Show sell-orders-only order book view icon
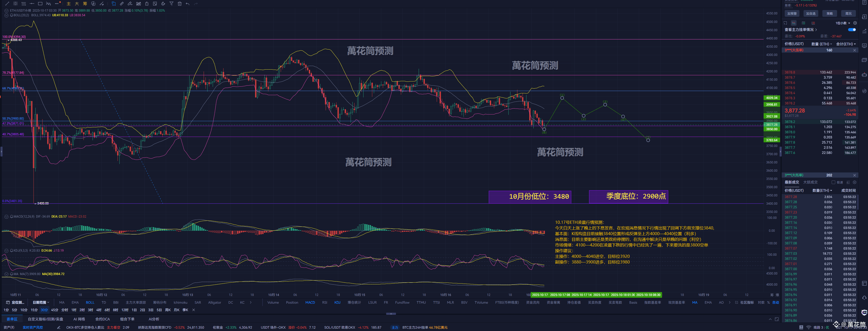Image resolution: width=868 pixels, height=331 pixels. tap(813, 23)
